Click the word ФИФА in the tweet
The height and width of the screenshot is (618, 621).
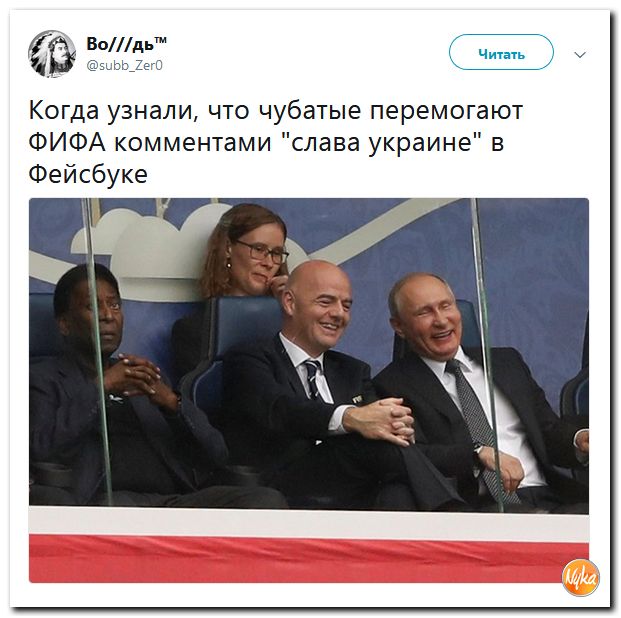67,142
